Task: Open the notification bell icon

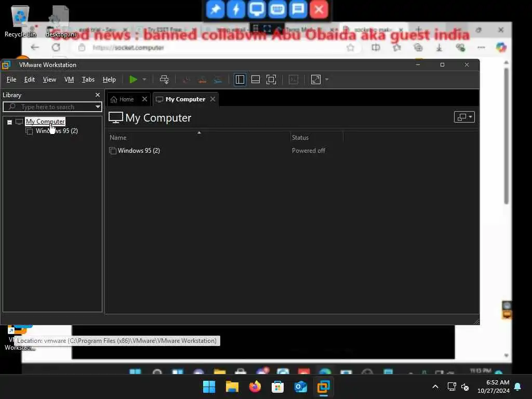Action: click(517, 387)
